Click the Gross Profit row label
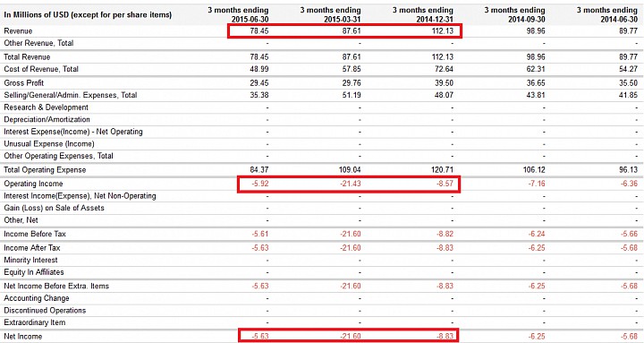Image resolution: width=644 pixels, height=343 pixels. click(24, 82)
